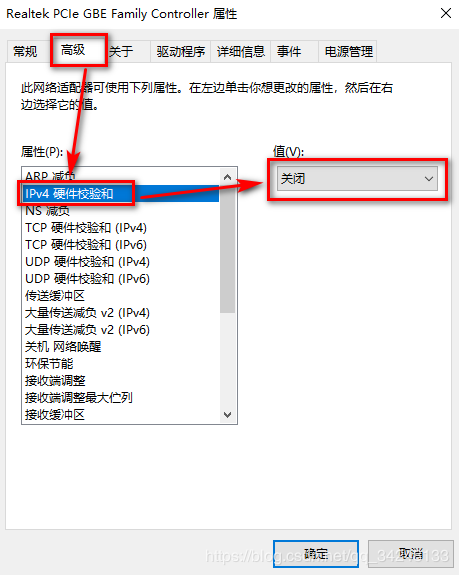Expand the 值 dropdown showing 关闭
Image resolution: width=459 pixels, height=575 pixels.
(x=357, y=179)
